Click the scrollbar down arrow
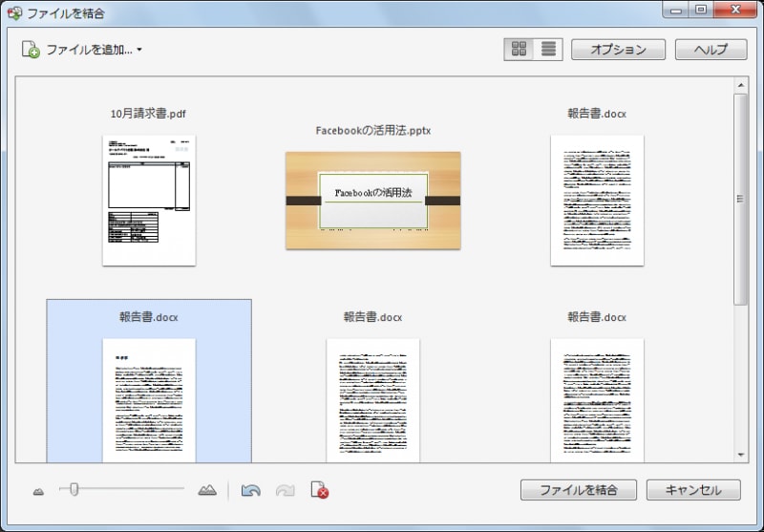The image size is (764, 532). (x=741, y=455)
